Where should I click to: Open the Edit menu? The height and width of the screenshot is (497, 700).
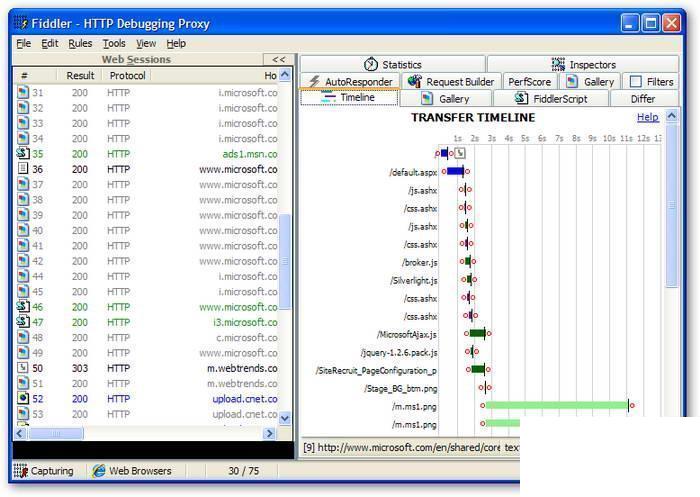pyautogui.click(x=50, y=43)
